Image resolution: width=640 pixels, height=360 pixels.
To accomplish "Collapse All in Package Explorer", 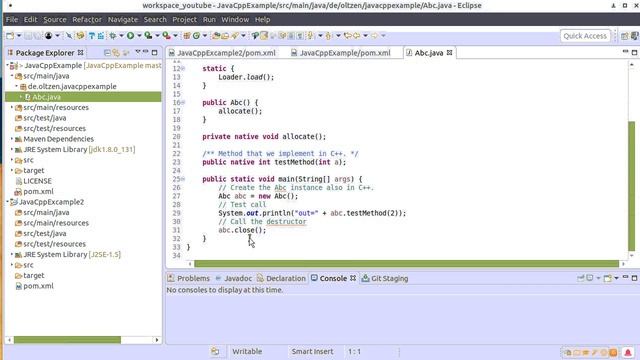I will pyautogui.click(x=107, y=53).
